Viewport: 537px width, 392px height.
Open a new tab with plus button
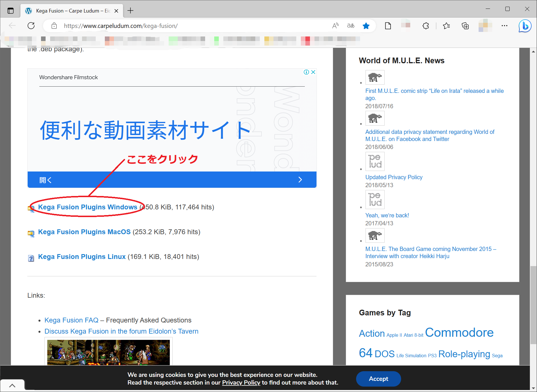[x=130, y=11]
